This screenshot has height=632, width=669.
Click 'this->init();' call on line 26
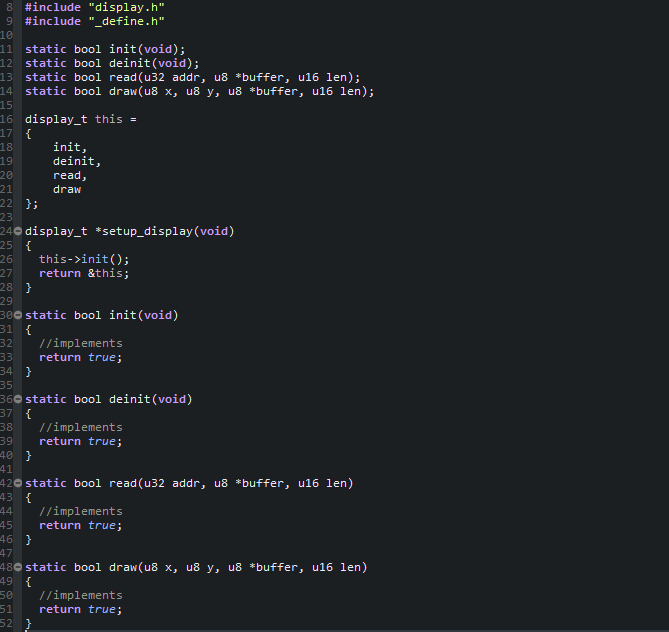point(84,259)
